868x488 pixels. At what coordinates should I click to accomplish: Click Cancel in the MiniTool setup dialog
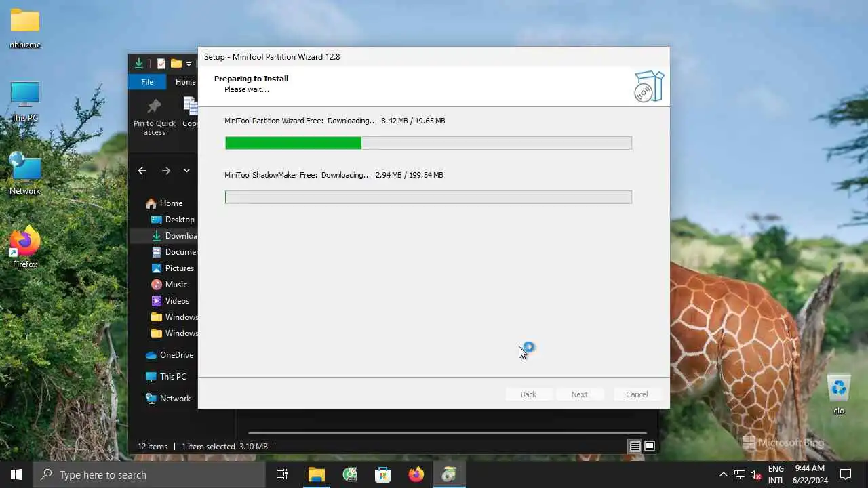[x=637, y=394]
